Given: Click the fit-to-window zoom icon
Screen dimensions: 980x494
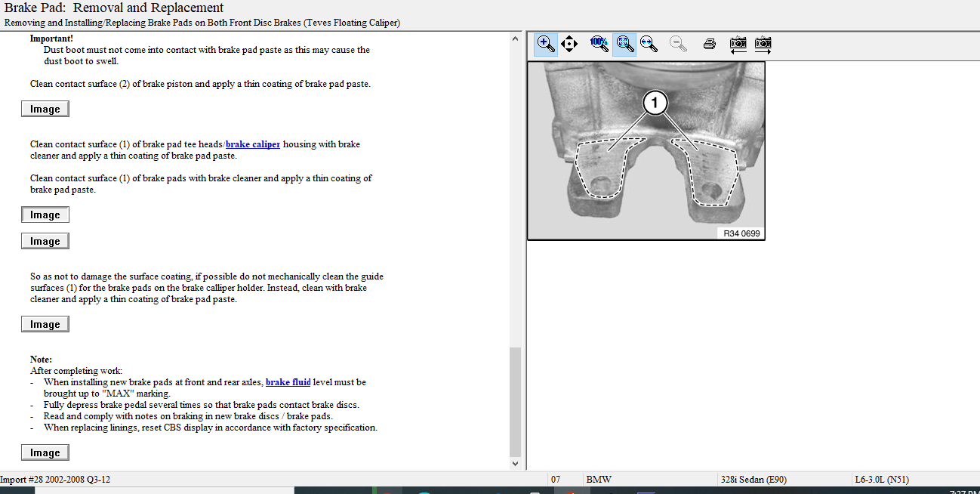Looking at the screenshot, I should (x=624, y=44).
